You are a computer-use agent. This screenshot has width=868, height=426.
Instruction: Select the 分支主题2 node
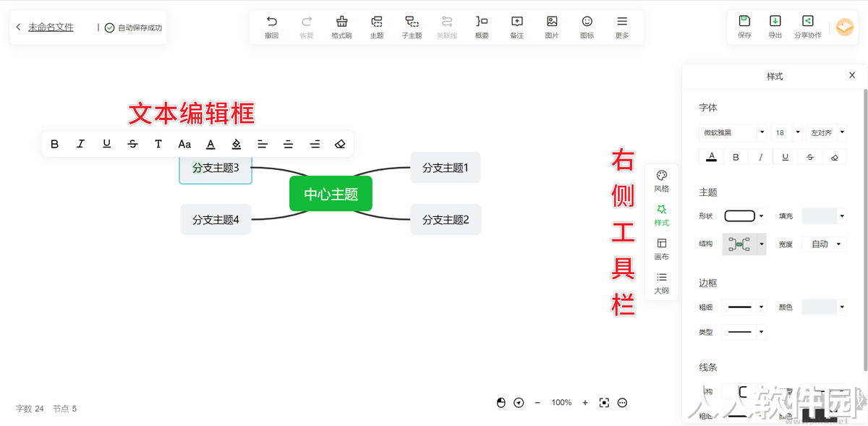pyautogui.click(x=446, y=220)
